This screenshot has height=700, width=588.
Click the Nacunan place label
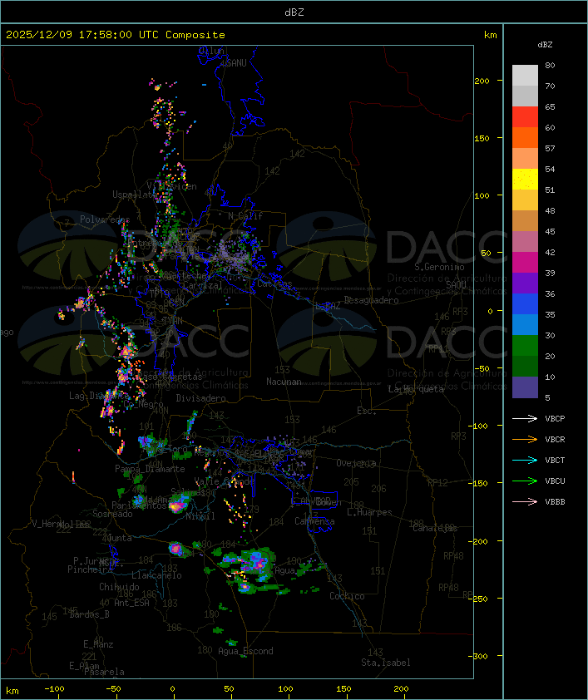(284, 382)
